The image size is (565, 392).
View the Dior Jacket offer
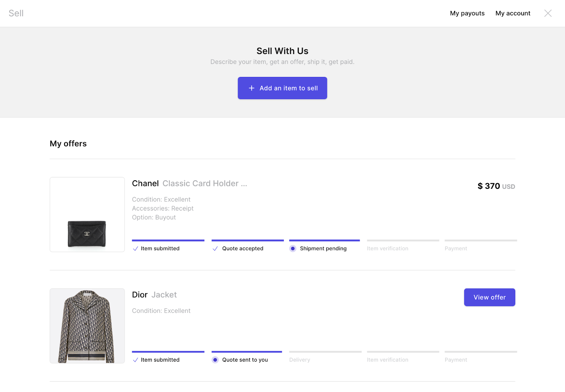click(x=489, y=297)
